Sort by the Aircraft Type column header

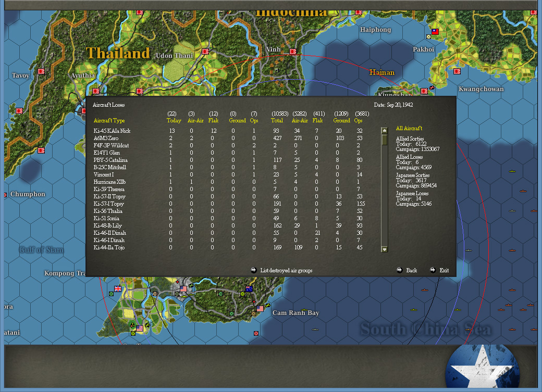(109, 121)
